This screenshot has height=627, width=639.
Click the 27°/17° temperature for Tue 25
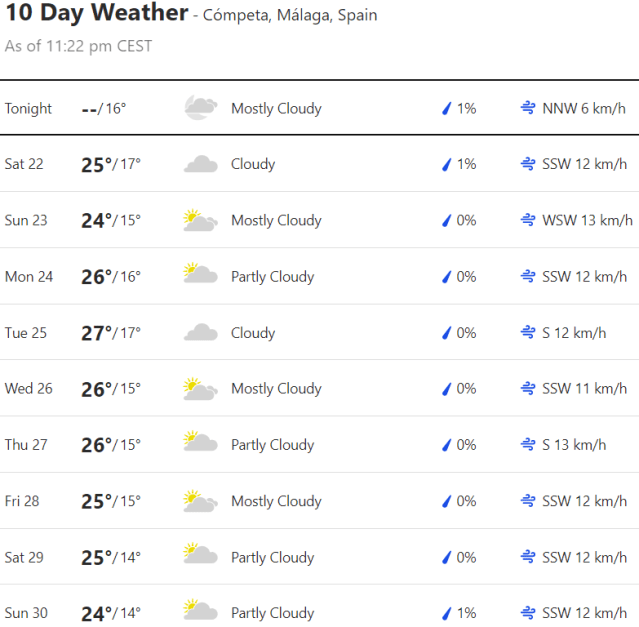click(111, 333)
